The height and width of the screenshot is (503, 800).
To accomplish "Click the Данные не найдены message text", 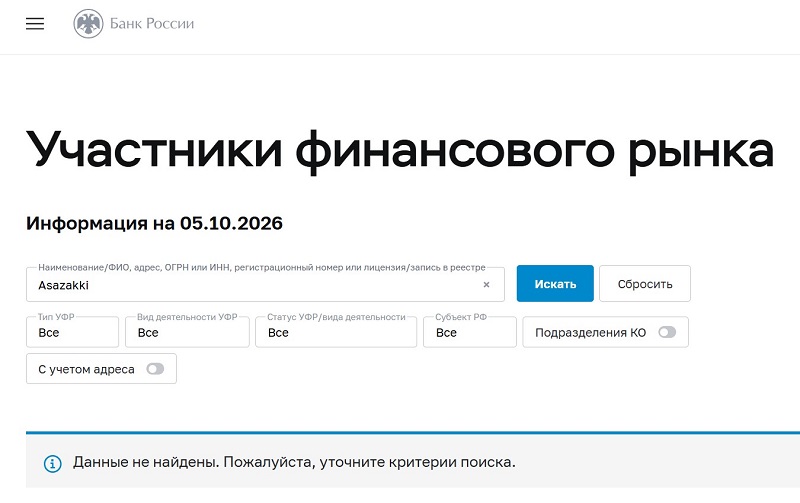I will [294, 462].
